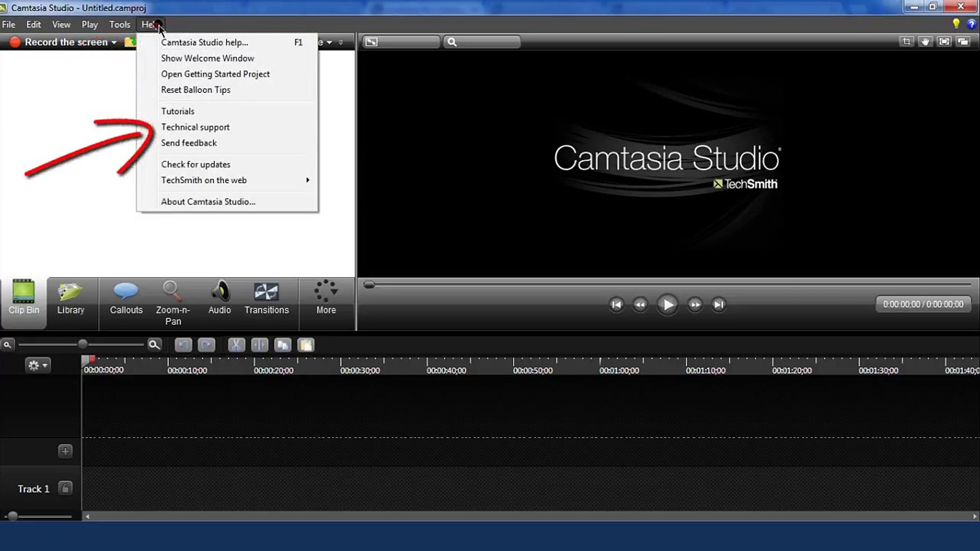The width and height of the screenshot is (980, 551).
Task: Click the timeline start position marker
Action: [x=87, y=359]
